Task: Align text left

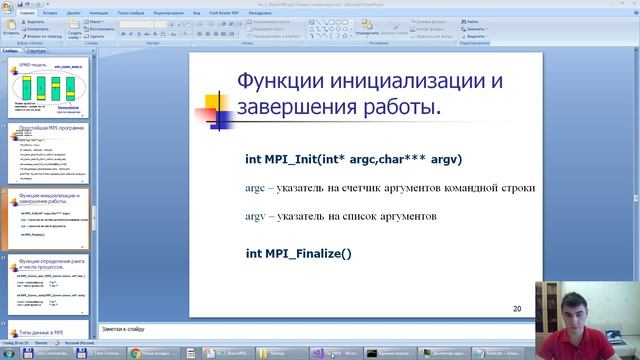Action: (x=200, y=34)
